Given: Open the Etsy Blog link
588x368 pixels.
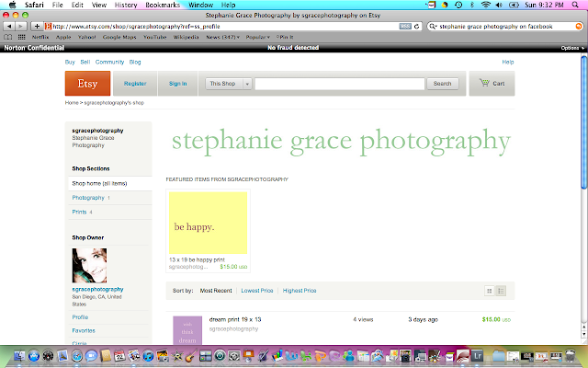Looking at the screenshot, I should pyautogui.click(x=135, y=62).
